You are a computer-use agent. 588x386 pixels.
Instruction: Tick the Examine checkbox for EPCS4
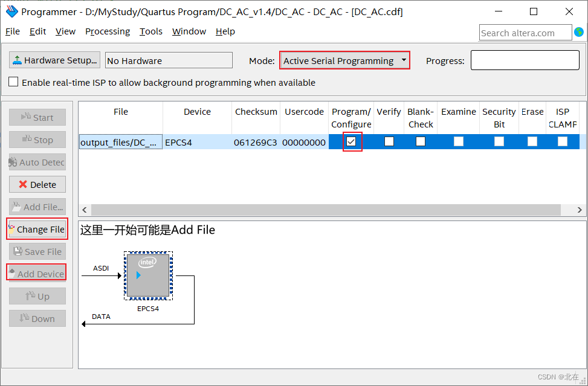click(459, 141)
